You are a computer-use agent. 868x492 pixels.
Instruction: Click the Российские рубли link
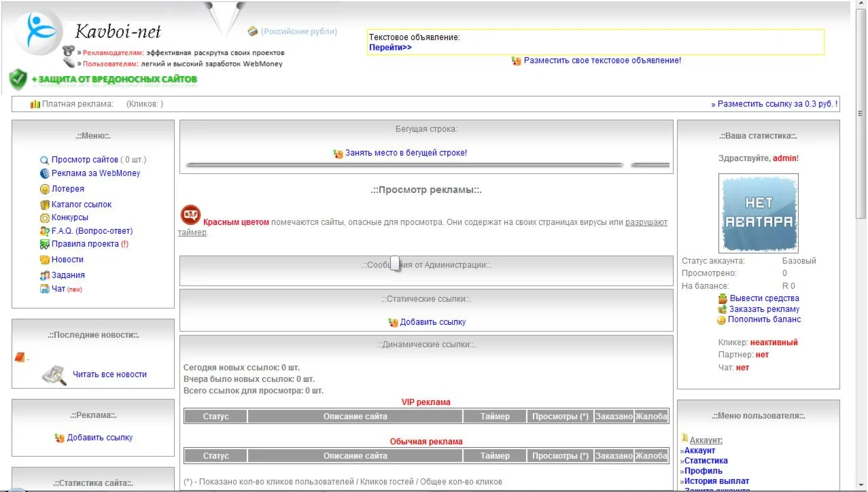tap(299, 31)
